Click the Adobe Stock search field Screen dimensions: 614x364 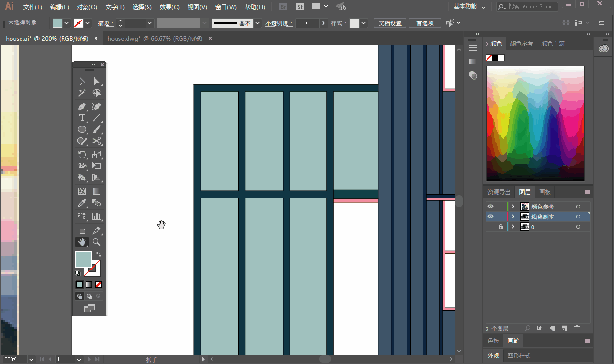[x=527, y=7]
